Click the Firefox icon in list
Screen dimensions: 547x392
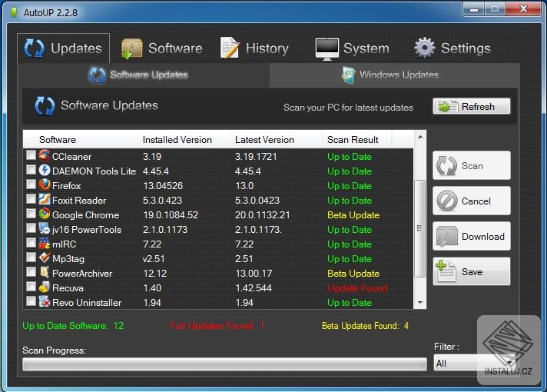pyautogui.click(x=45, y=184)
